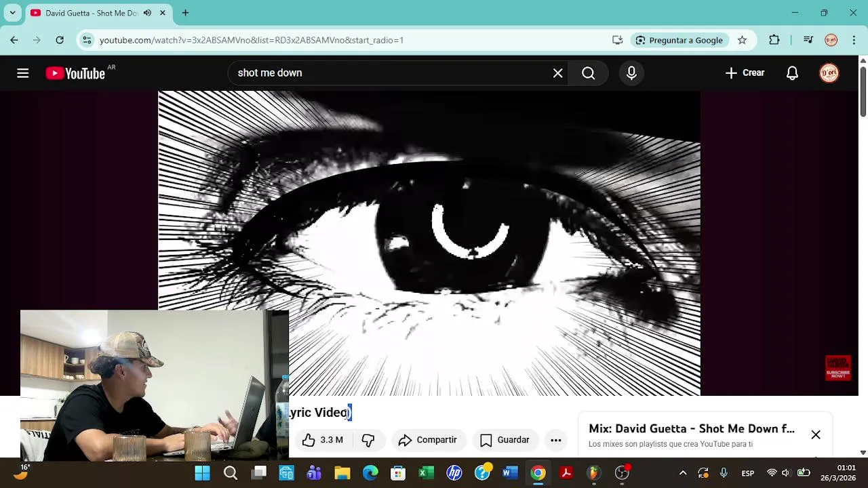Open the HP app in the taskbar

[454, 473]
